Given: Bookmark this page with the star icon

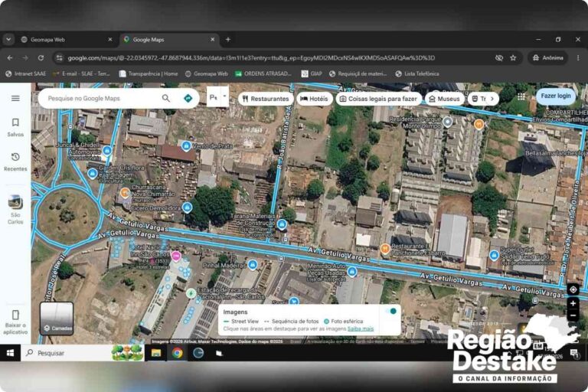Looking at the screenshot, I should tap(513, 57).
